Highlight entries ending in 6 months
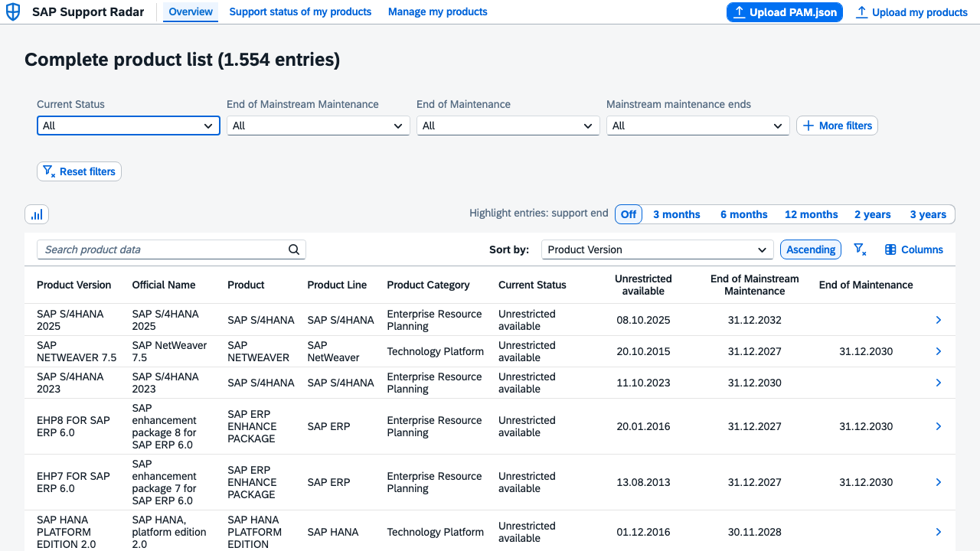Viewport: 980px width, 551px height. pos(744,214)
